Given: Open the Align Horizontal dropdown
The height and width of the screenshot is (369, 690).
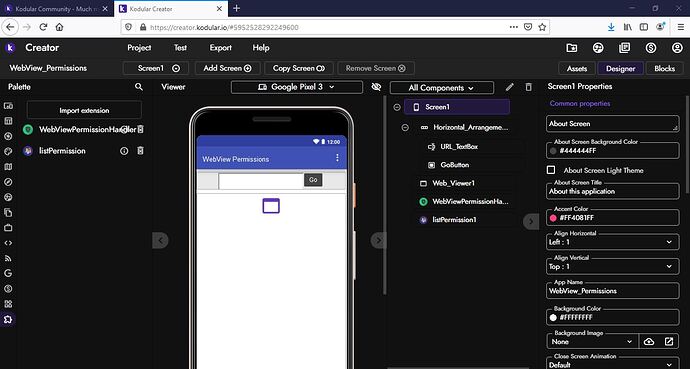Looking at the screenshot, I should click(613, 242).
